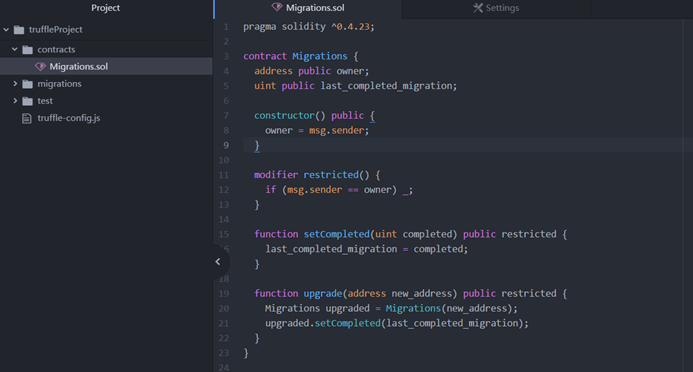Image resolution: width=693 pixels, height=372 pixels.
Task: Open the Settings tab
Action: (x=496, y=8)
